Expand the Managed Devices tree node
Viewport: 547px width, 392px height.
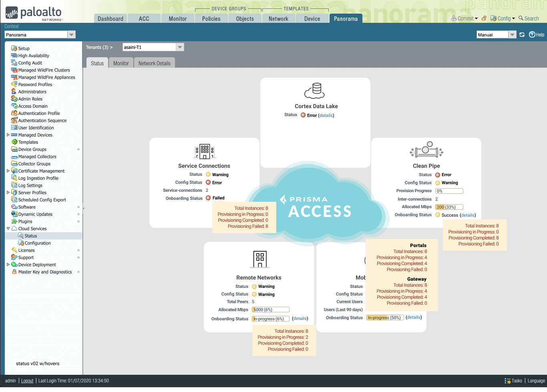(8, 135)
